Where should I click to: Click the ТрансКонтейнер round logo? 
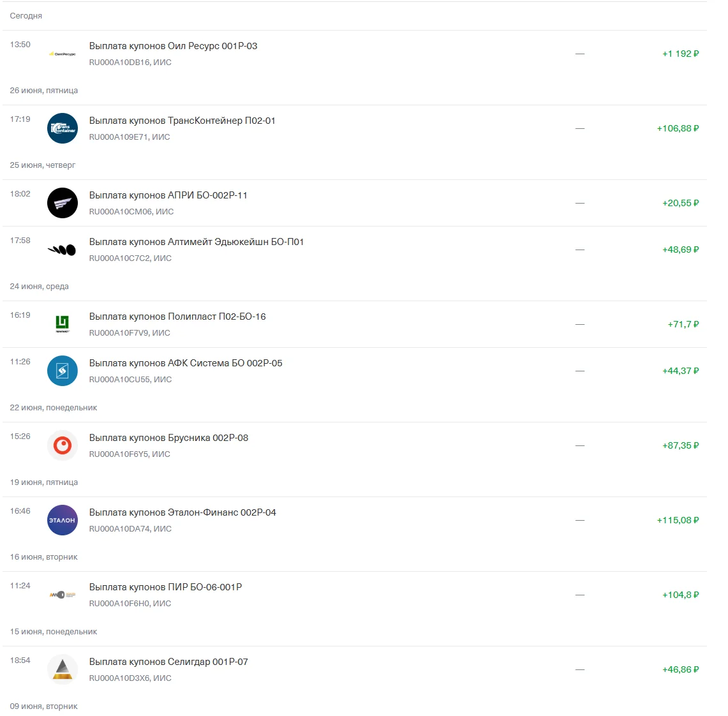click(63, 129)
